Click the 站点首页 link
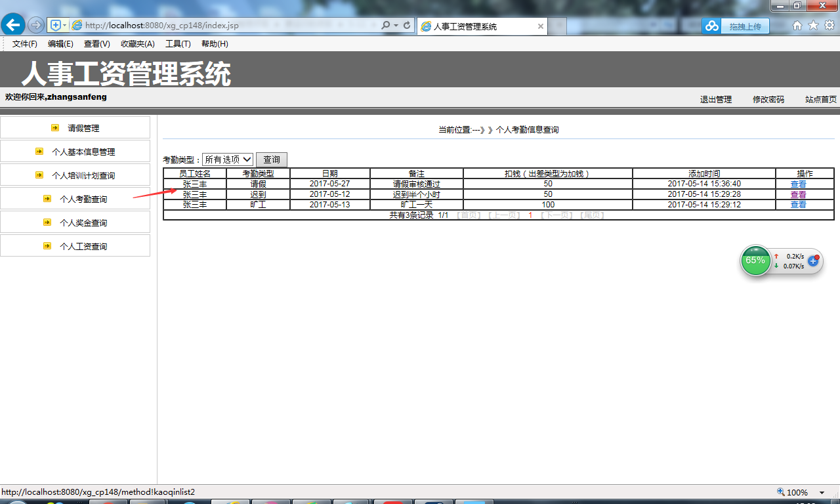The width and height of the screenshot is (840, 504). point(821,100)
